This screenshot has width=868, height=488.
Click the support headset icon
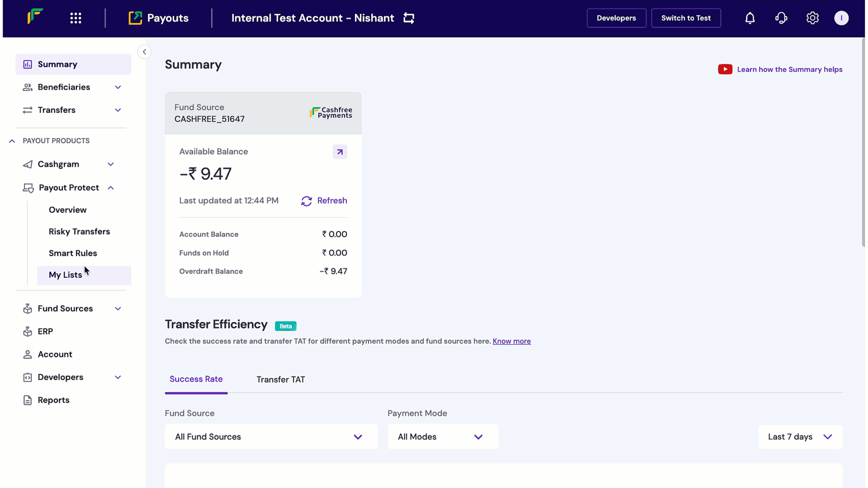pyautogui.click(x=781, y=18)
